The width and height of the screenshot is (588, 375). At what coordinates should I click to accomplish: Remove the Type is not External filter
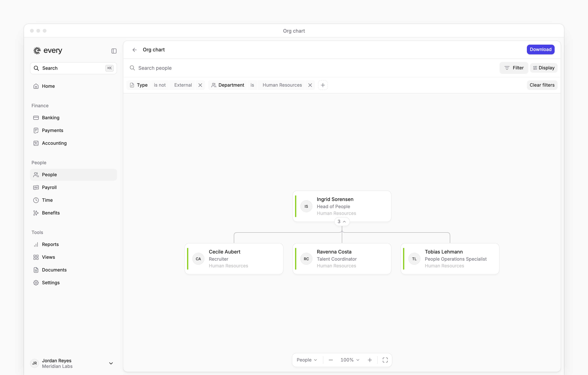coord(200,85)
